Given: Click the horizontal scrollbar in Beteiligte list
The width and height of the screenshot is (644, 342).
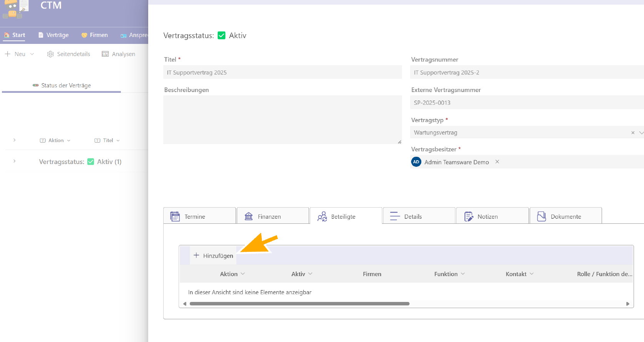Looking at the screenshot, I should coord(299,304).
